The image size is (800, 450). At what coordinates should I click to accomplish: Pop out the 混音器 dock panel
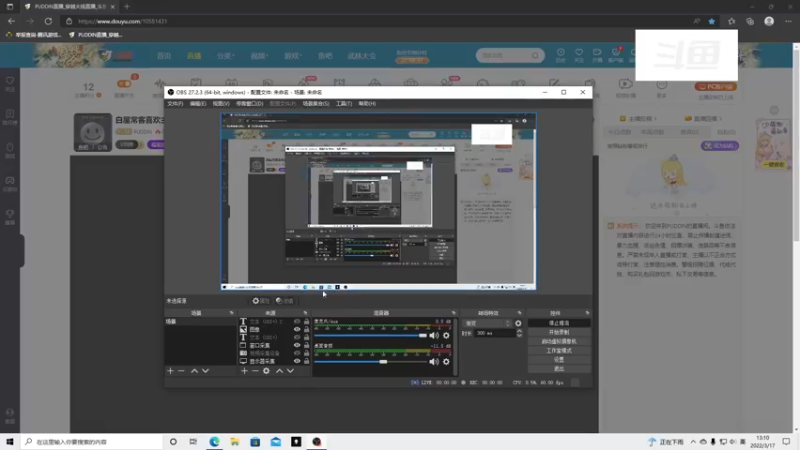coord(454,313)
